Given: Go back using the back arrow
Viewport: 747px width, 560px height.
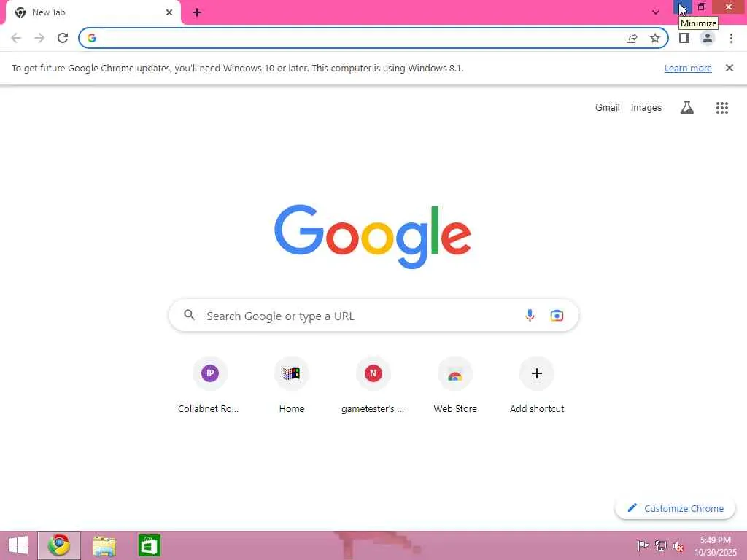Looking at the screenshot, I should point(16,38).
